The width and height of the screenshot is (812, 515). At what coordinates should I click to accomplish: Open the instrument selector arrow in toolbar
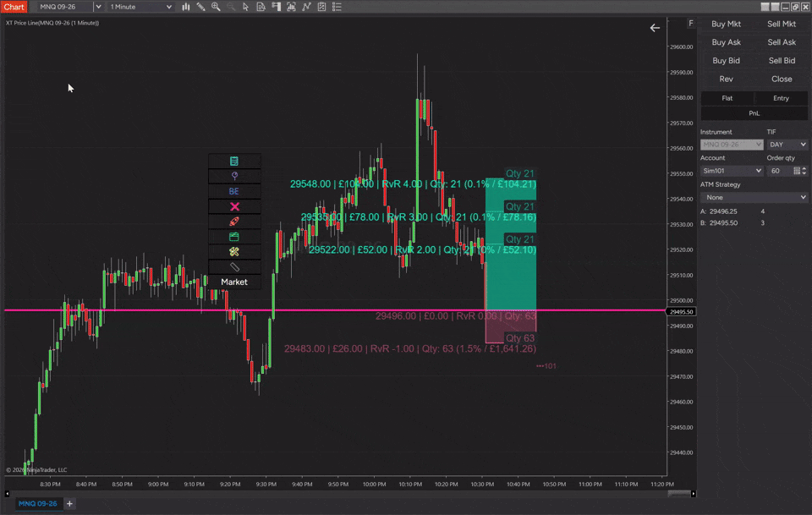point(98,7)
